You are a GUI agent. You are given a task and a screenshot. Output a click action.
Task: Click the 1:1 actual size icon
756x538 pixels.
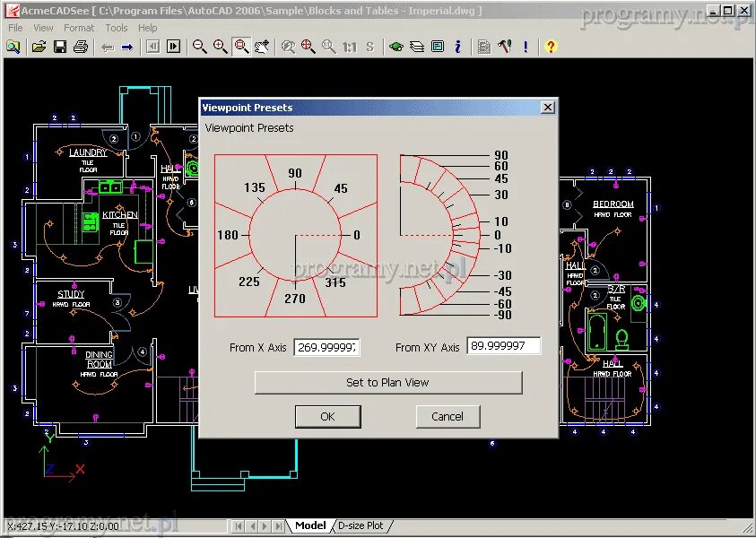[350, 47]
